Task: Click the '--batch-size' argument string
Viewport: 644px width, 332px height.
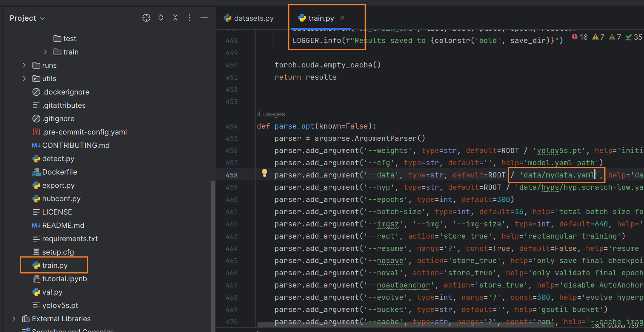Action: pyautogui.click(x=395, y=212)
